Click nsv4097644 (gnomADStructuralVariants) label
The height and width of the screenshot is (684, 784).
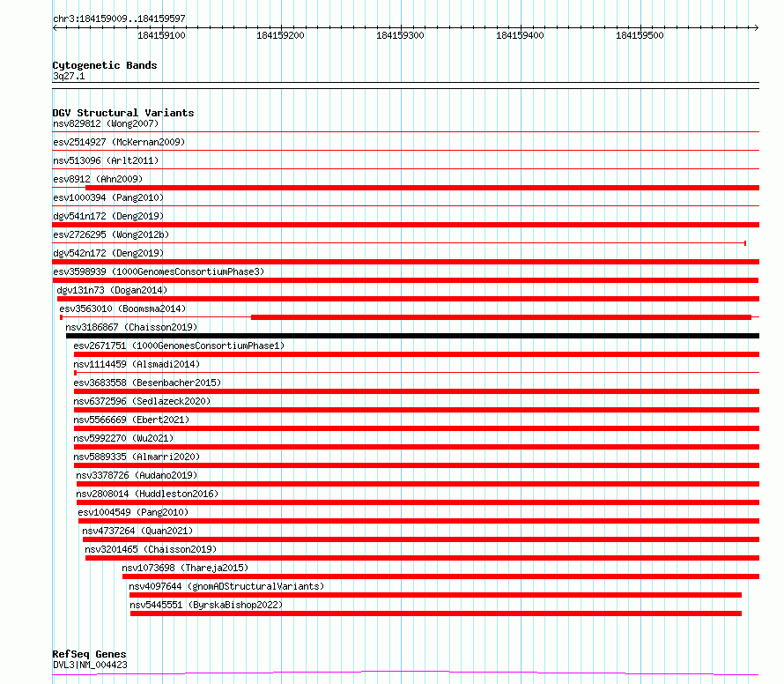point(226,586)
